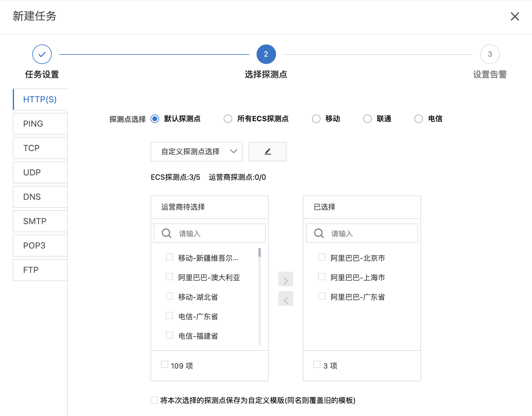Close the new task dialog

(515, 16)
